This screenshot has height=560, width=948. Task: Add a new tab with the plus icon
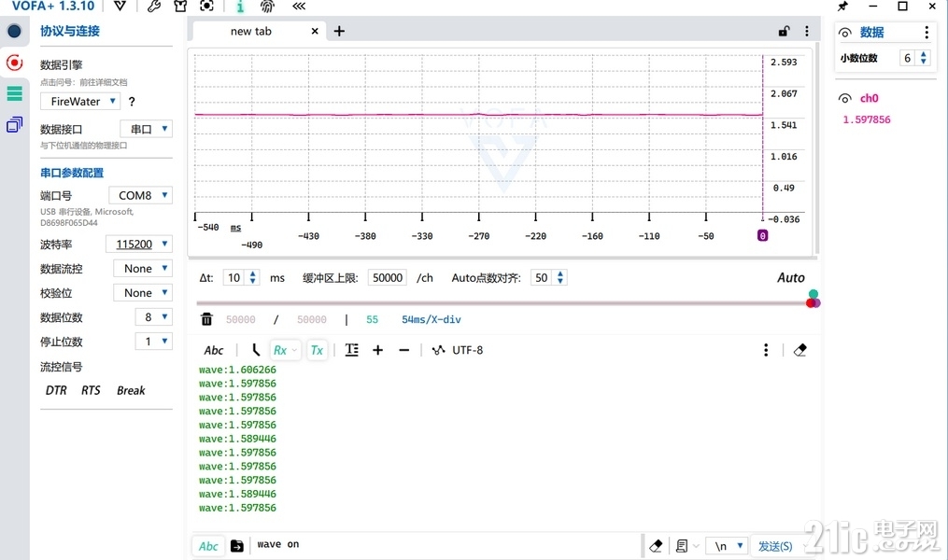pos(339,31)
